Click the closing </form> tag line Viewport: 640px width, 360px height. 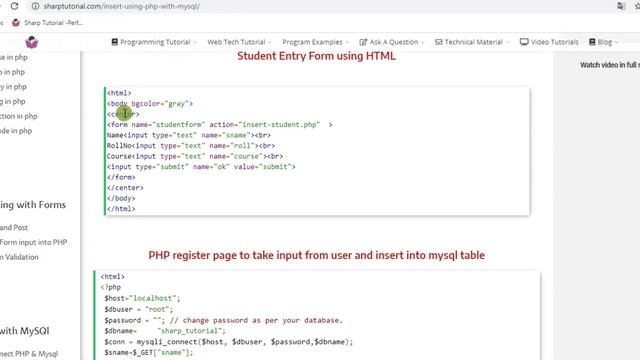tap(121, 177)
